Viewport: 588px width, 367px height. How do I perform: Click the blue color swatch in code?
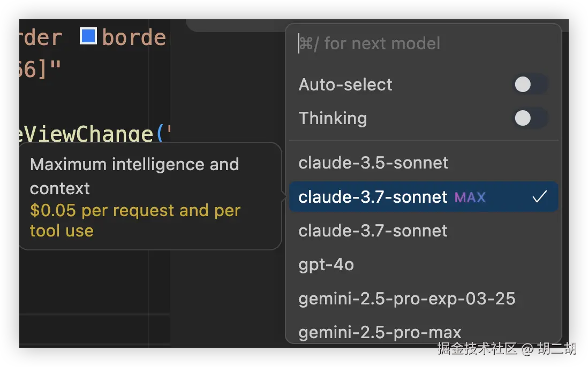(x=88, y=36)
